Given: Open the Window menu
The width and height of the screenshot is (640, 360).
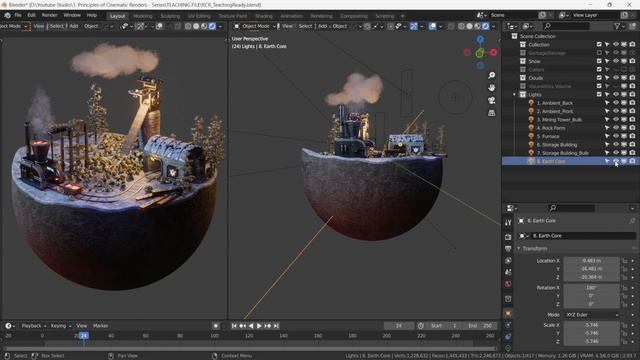Looking at the screenshot, I should pyautogui.click(x=72, y=15).
